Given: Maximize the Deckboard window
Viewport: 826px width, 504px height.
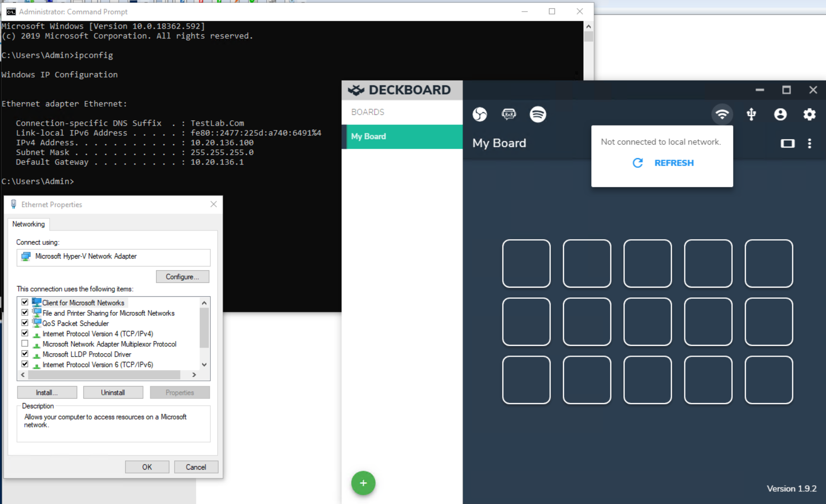Looking at the screenshot, I should (x=787, y=90).
